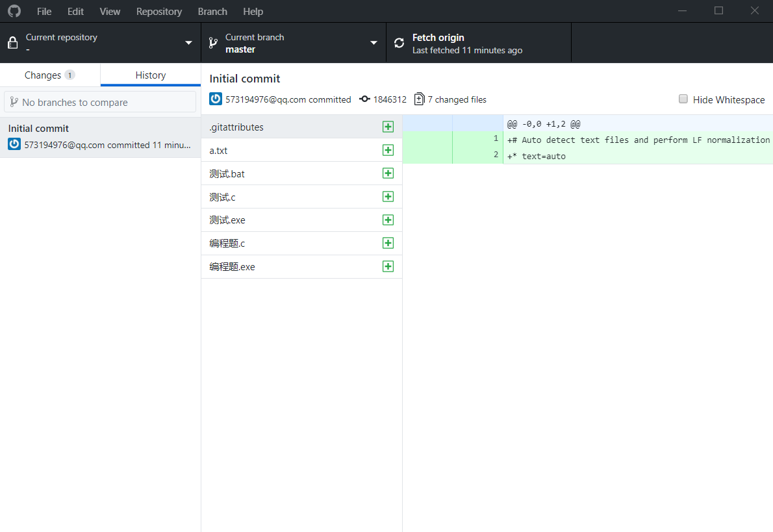Click the added-file plus icon for a.txt
Screen dimensions: 773x532
click(x=388, y=150)
